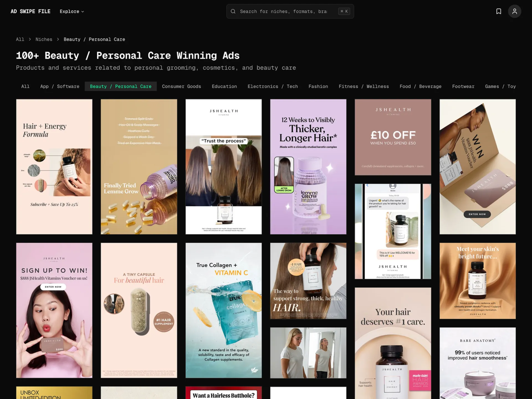Click the search magnifier icon
Screen dimensions: 532x399
point(233,11)
